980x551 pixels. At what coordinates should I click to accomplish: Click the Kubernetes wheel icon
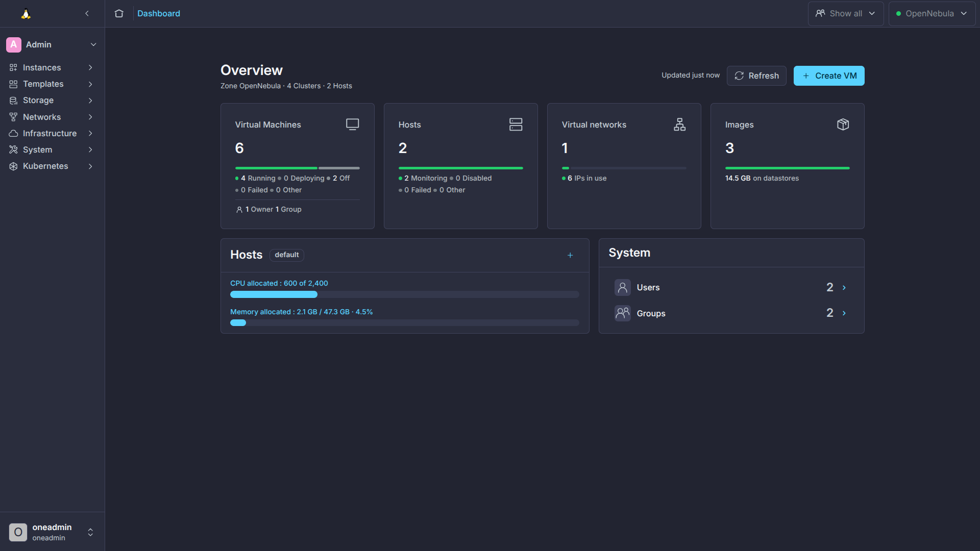tap(13, 166)
